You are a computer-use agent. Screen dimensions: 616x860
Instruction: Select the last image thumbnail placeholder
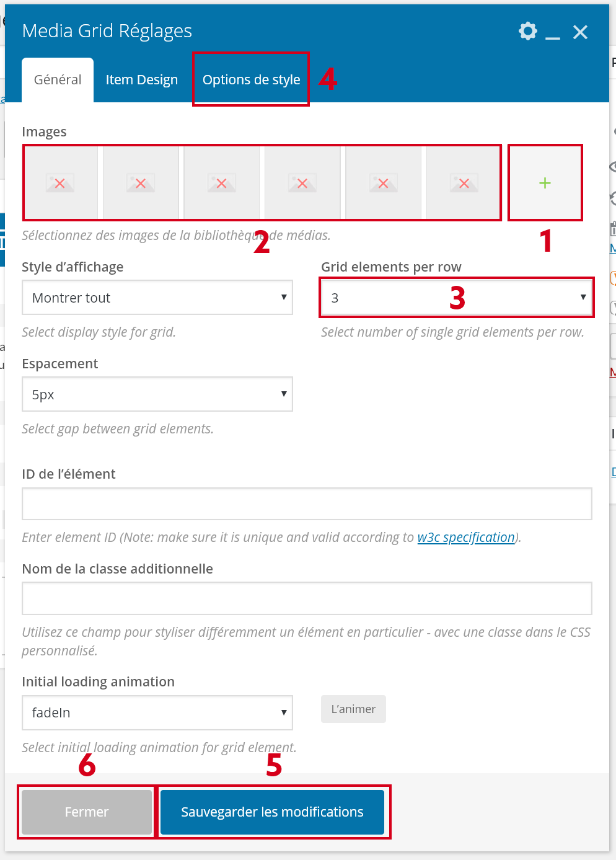(x=464, y=183)
